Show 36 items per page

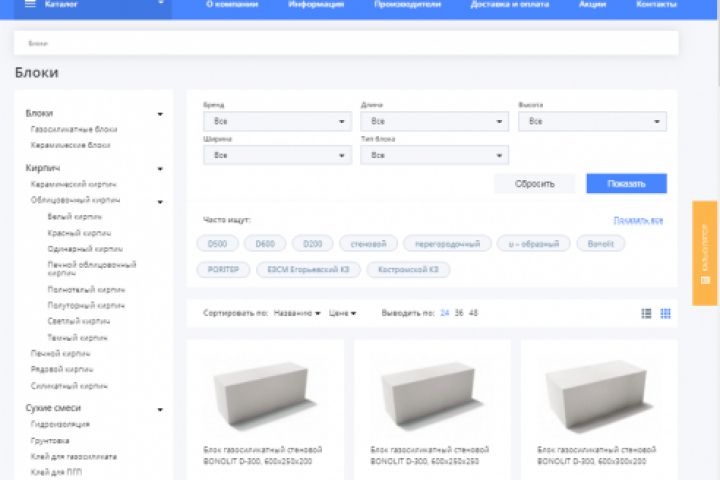tap(459, 313)
